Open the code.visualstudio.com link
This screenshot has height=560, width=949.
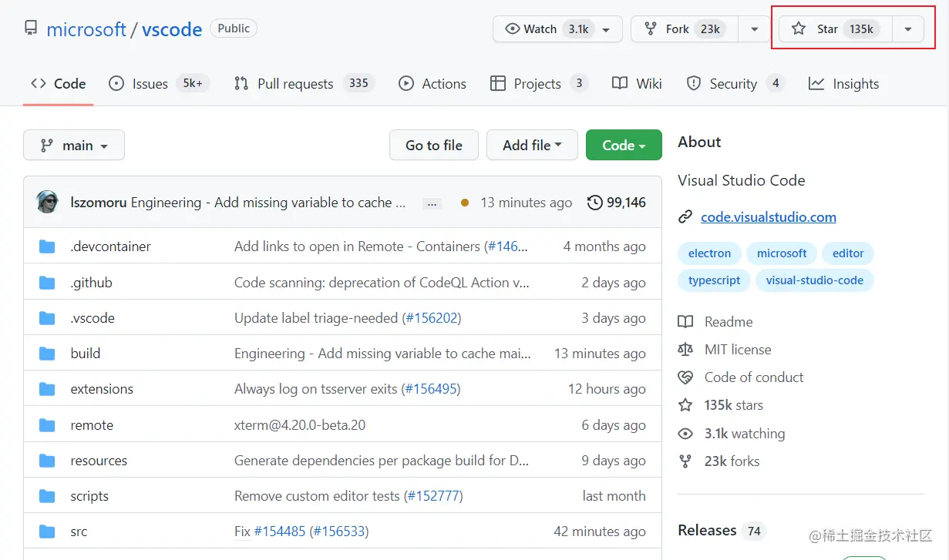tap(768, 217)
